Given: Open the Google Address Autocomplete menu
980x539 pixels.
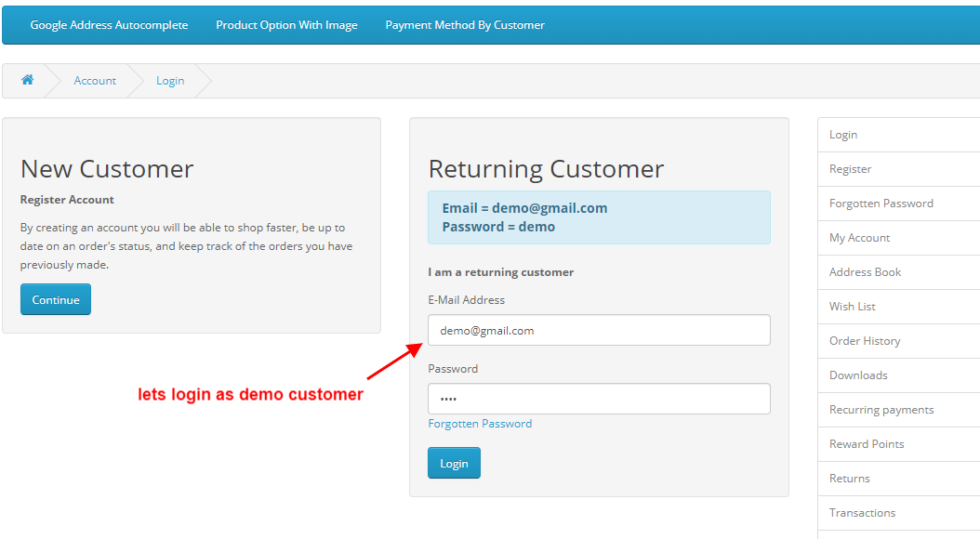Looking at the screenshot, I should 109,24.
